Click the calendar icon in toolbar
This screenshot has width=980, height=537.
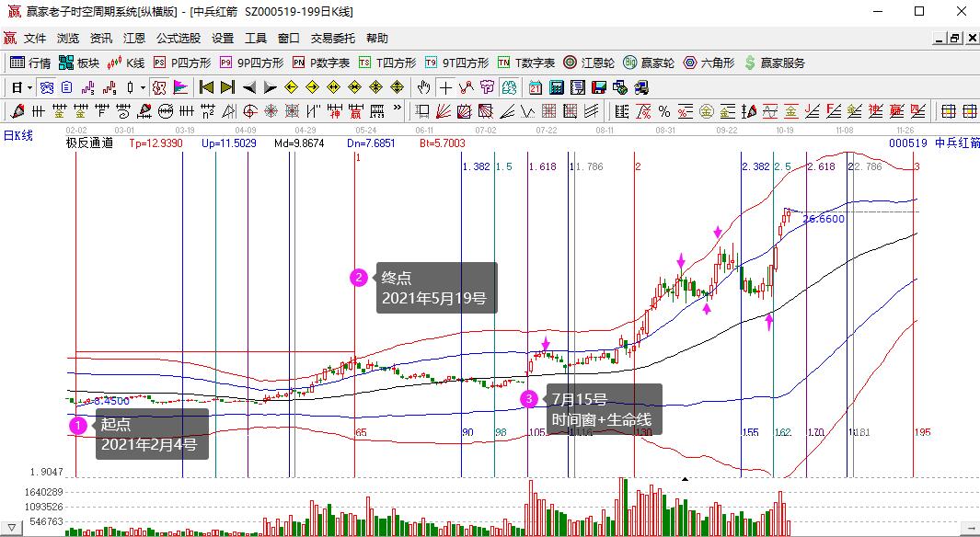[x=536, y=87]
